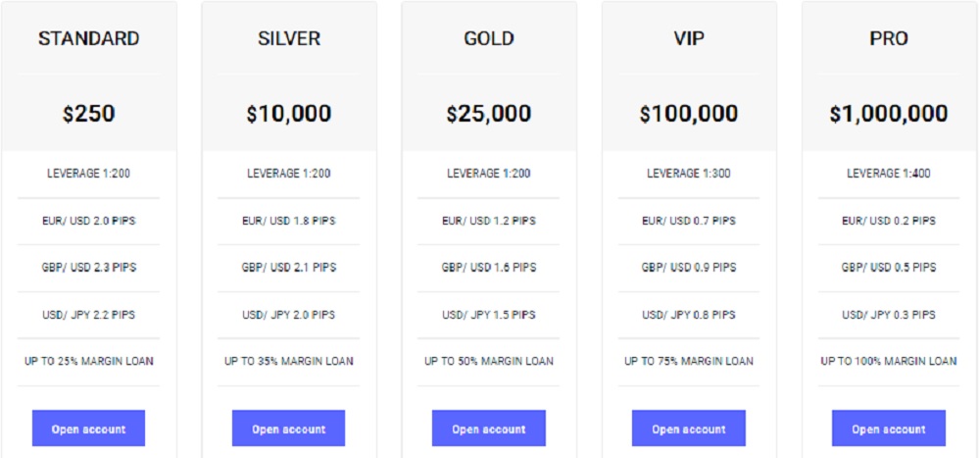Click LEVERAGE 1:300 in the VIP card
The image size is (980, 458).
coord(689,174)
